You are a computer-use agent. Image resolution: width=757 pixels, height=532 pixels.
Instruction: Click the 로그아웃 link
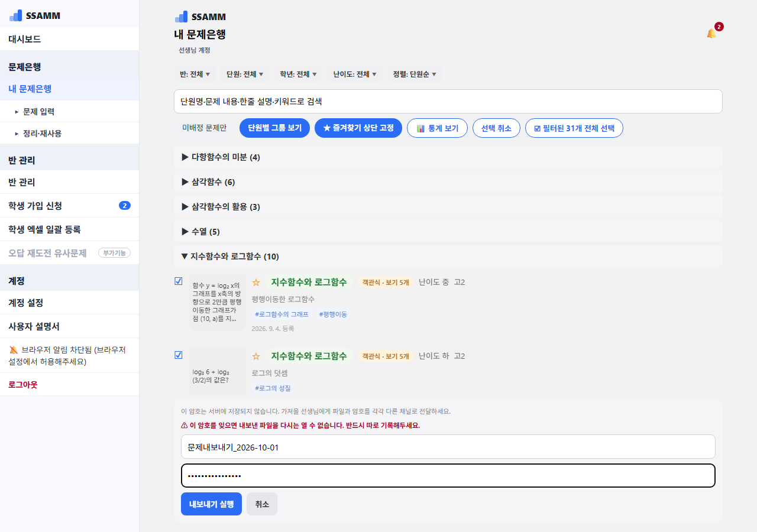coord(23,385)
